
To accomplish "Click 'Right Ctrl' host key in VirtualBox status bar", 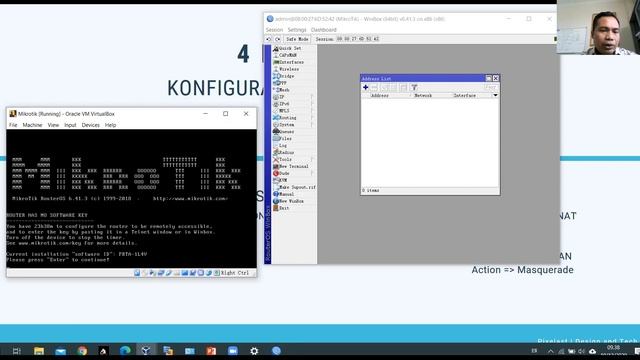I will (x=235, y=273).
